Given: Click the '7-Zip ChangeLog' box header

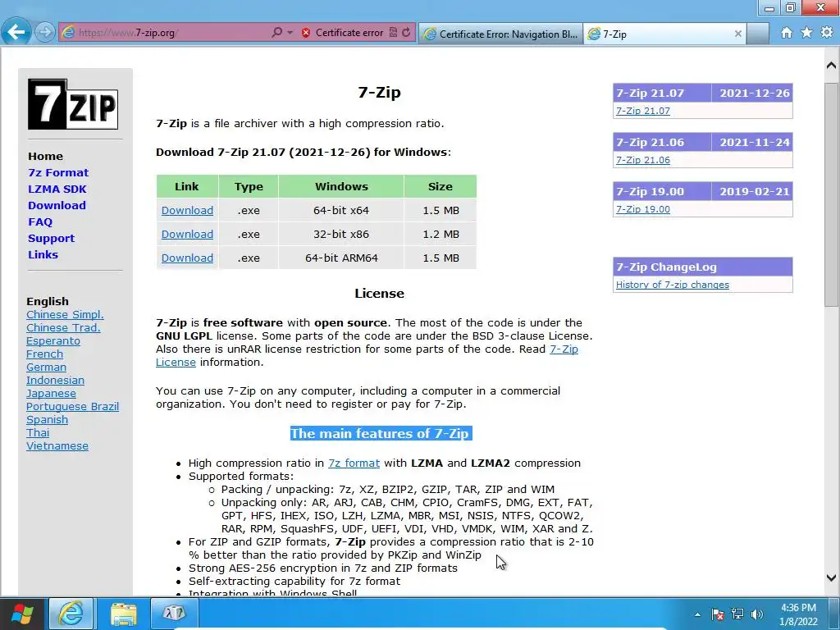Looking at the screenshot, I should pos(702,267).
